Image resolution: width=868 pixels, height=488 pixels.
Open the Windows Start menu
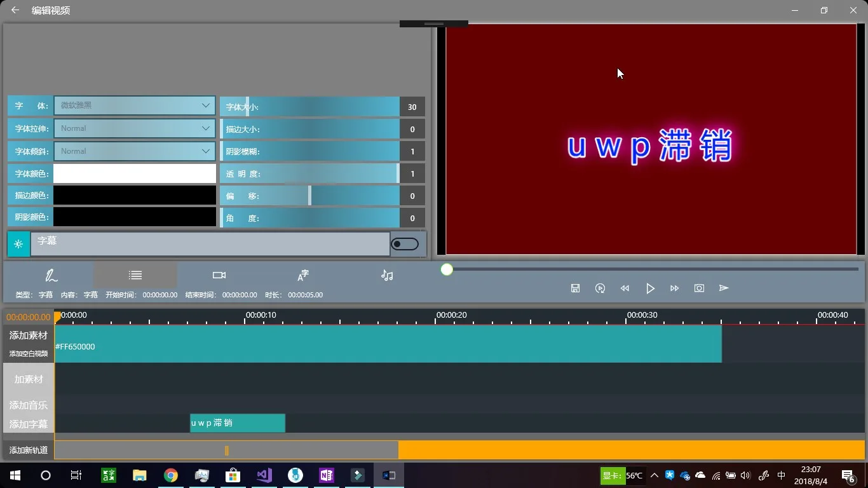15,475
